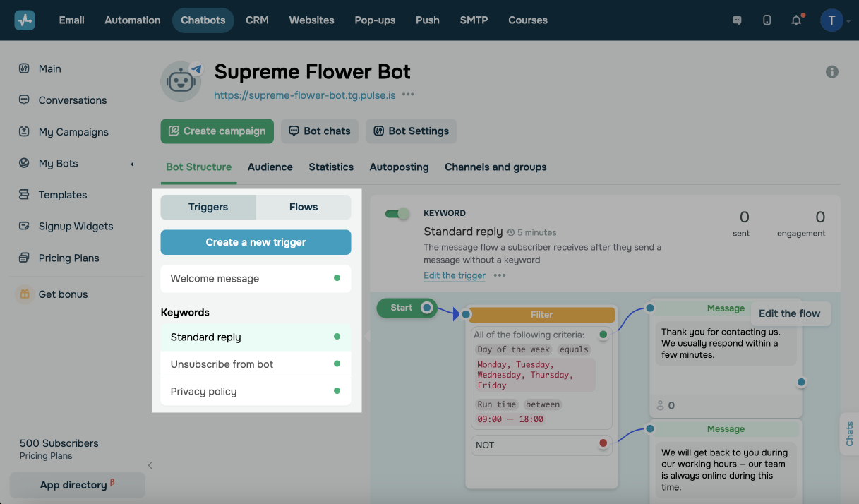The height and width of the screenshot is (504, 859).
Task: Select the Triggers view
Action: pos(208,207)
